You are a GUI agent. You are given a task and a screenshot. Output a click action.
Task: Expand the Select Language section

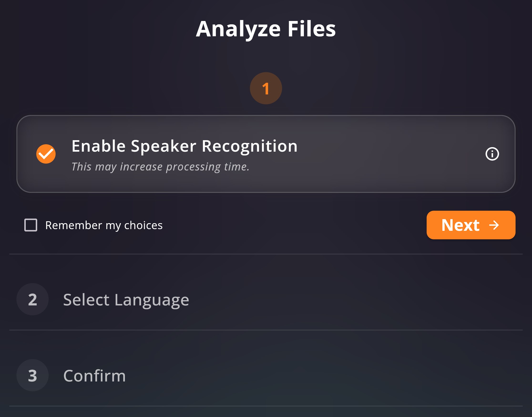(126, 300)
